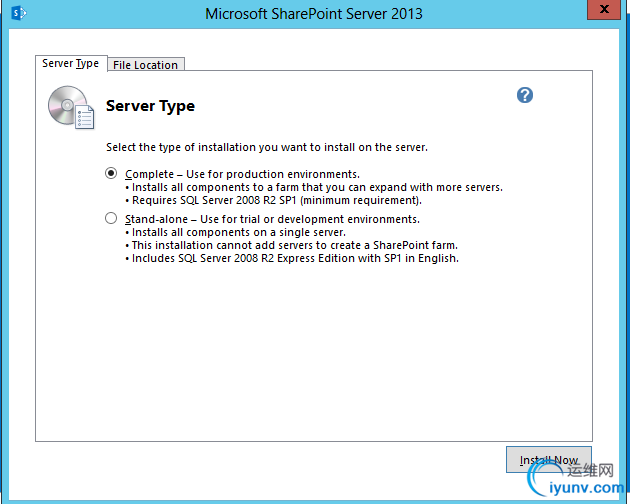Viewport: 630px width, 504px height.
Task: Click the installation disc icon
Action: coord(72,107)
